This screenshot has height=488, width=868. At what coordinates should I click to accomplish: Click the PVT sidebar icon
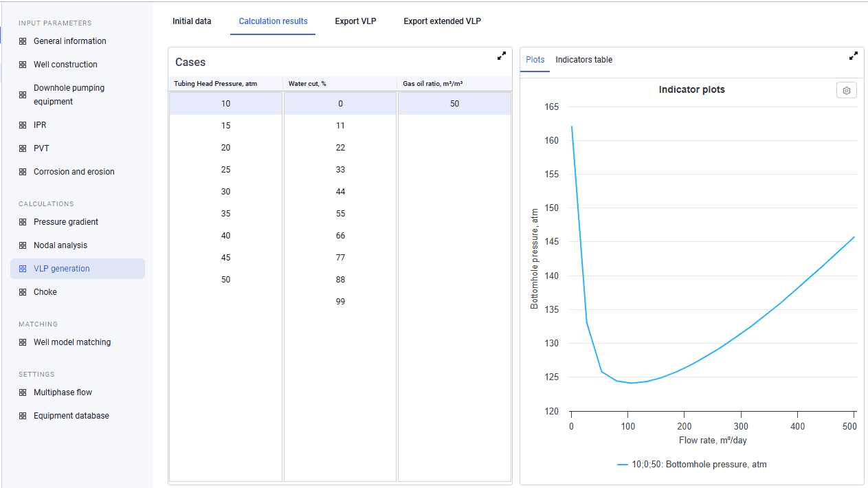click(23, 148)
